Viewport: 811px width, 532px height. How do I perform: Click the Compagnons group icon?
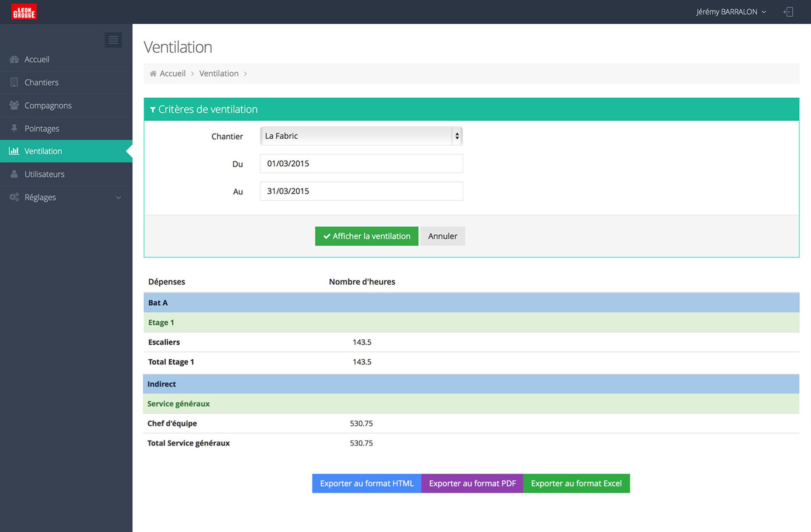(14, 105)
